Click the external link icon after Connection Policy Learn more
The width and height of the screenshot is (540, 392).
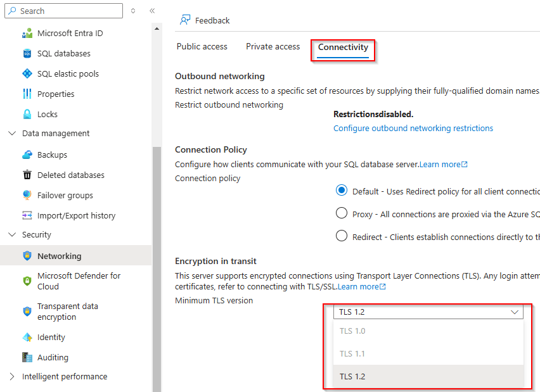464,165
